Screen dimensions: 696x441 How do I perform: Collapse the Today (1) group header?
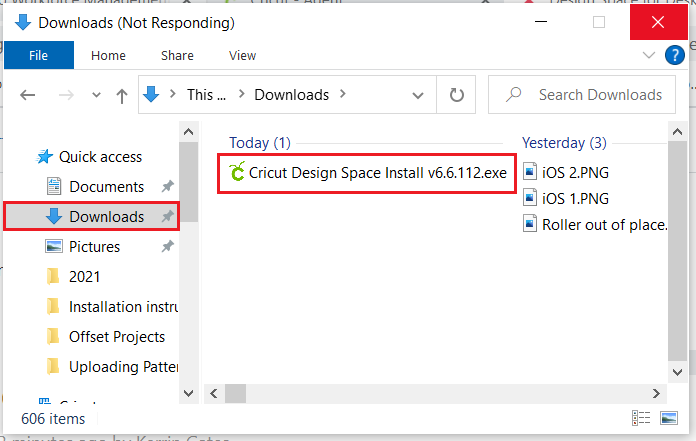pyautogui.click(x=260, y=143)
